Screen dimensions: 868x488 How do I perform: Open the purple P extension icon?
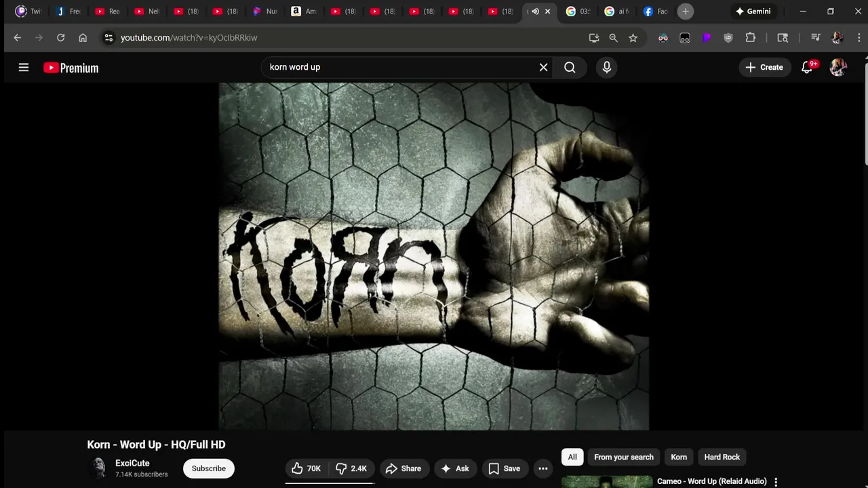point(707,38)
